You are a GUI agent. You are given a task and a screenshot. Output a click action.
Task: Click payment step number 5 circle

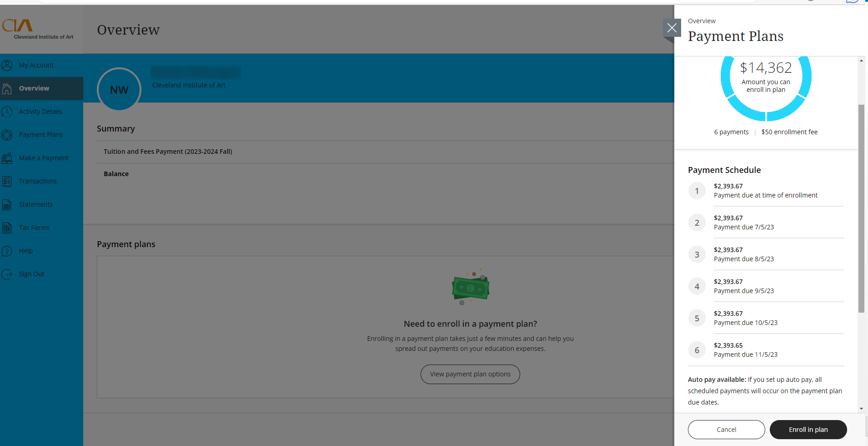click(x=697, y=318)
